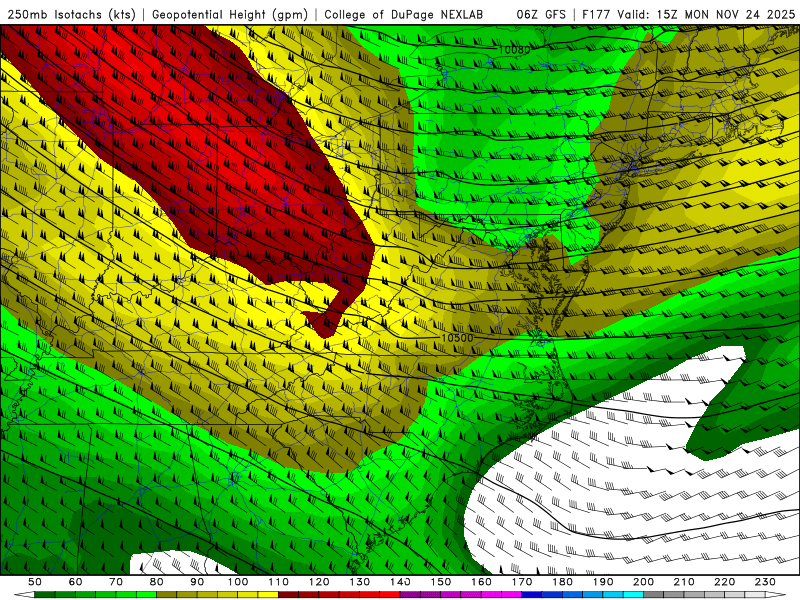Click the 80 value on the color scale
800x600 pixels.
(x=156, y=581)
